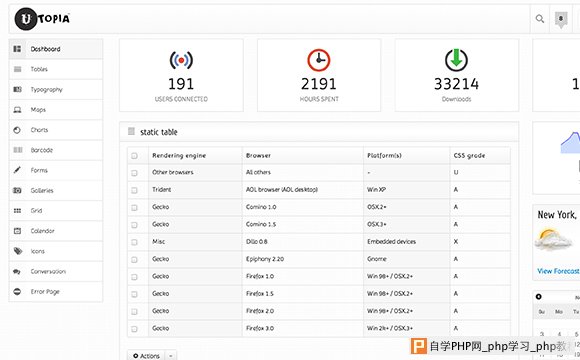Click the 33214 Downloads value
This screenshot has width=580, height=360.
coord(456,84)
